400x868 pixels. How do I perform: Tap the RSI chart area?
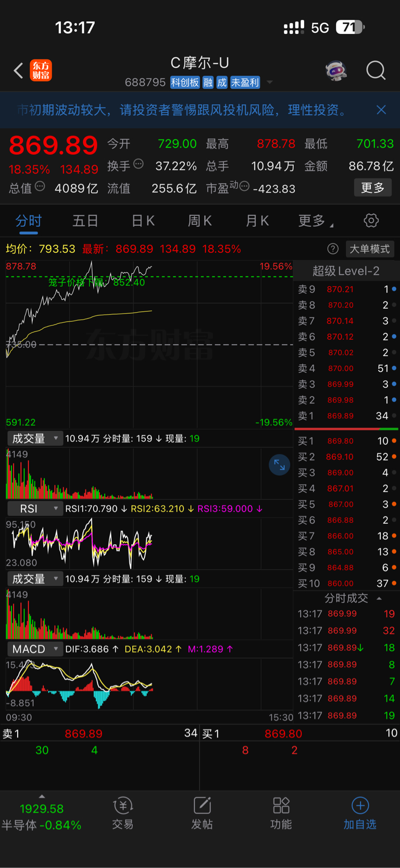click(x=149, y=543)
